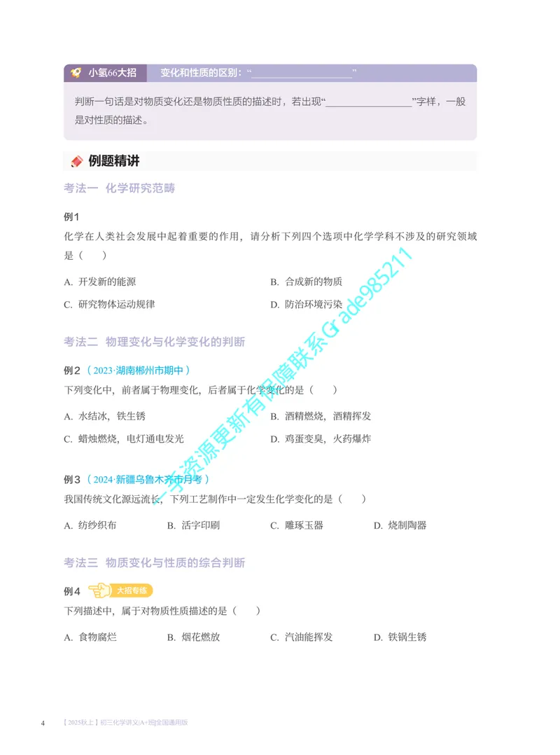Image resolution: width=560 pixels, height=755 pixels.
Task: Click the answer bracket after 后者属于化学变化的是
Action: pyautogui.click(x=323, y=390)
